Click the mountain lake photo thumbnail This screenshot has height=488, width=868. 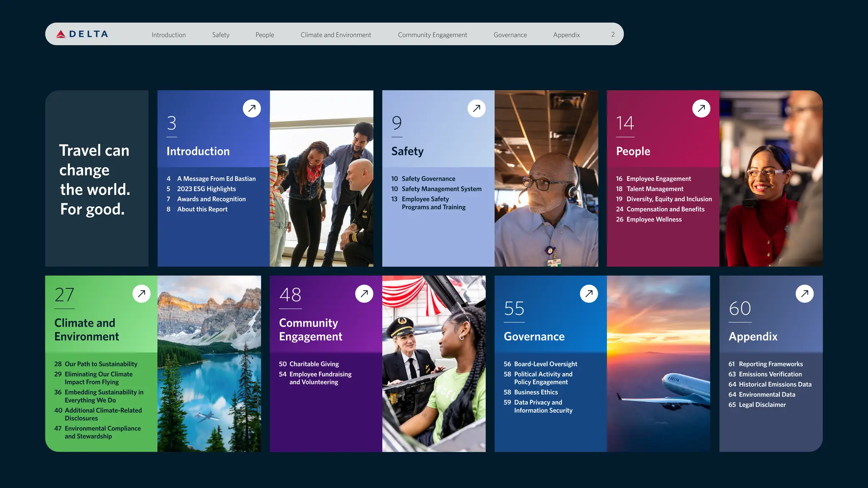[x=209, y=363]
